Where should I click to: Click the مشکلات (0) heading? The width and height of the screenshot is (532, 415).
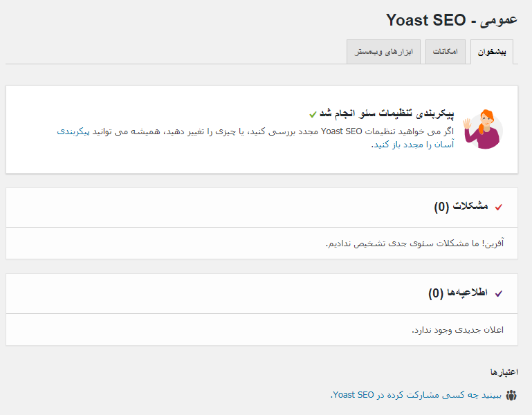[x=461, y=206]
